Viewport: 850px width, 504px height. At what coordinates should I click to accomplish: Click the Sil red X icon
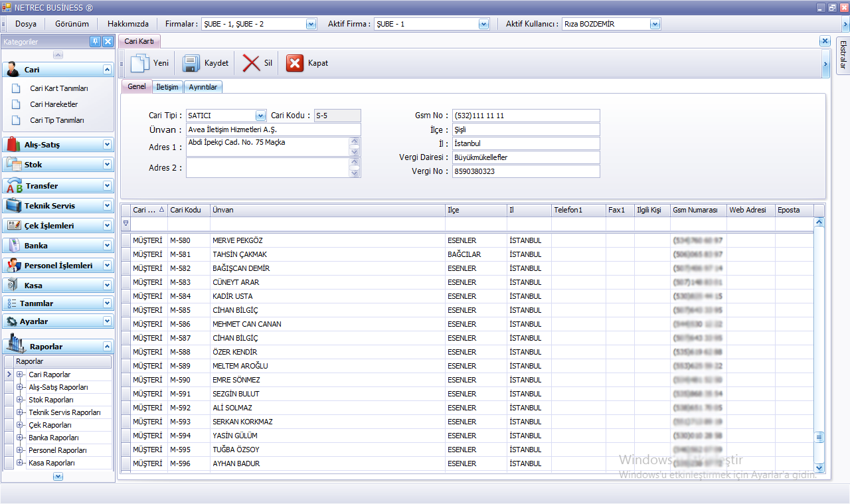(x=251, y=63)
